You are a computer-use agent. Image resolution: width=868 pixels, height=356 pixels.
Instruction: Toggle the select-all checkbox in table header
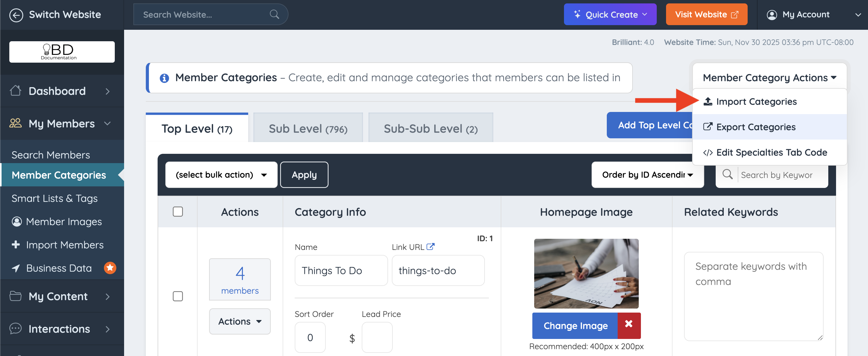click(177, 211)
